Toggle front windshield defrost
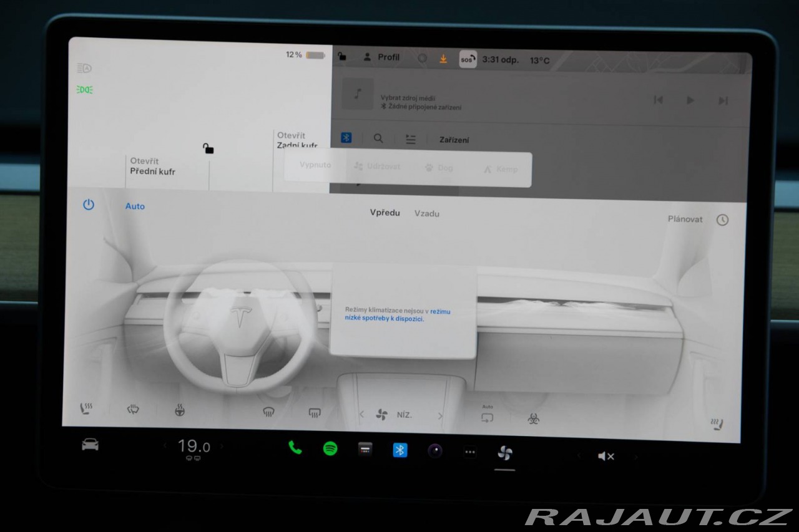799x532 pixels. 268,412
